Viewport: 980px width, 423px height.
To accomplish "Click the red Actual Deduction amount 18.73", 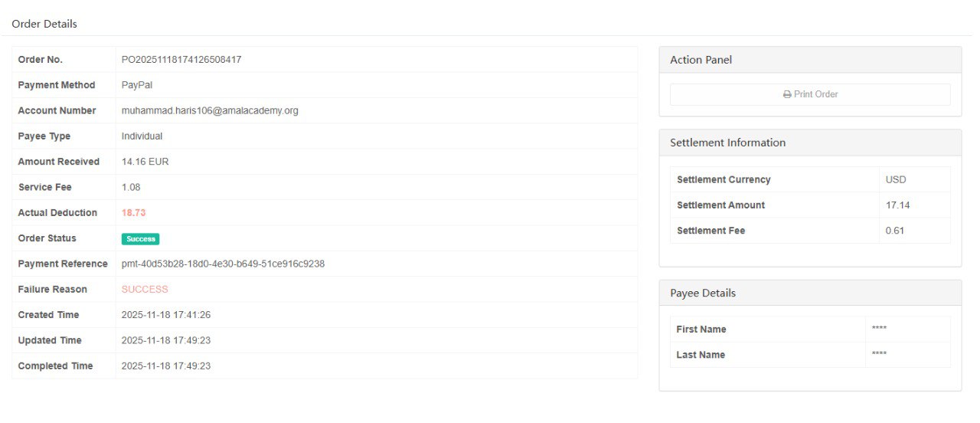I will pyautogui.click(x=133, y=213).
